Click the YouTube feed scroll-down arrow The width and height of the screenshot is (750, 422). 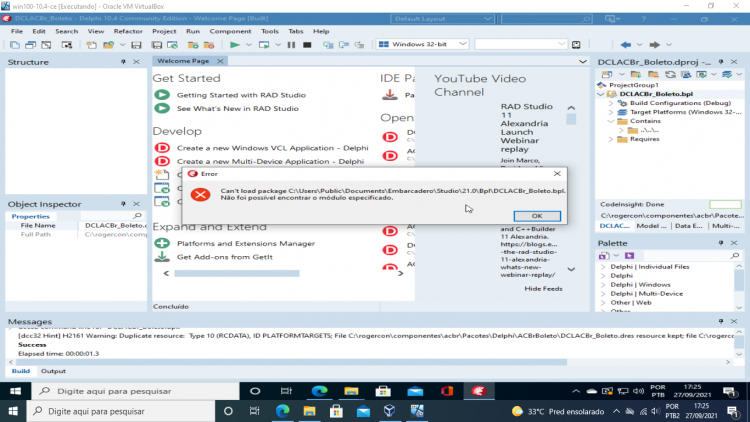tap(571, 269)
